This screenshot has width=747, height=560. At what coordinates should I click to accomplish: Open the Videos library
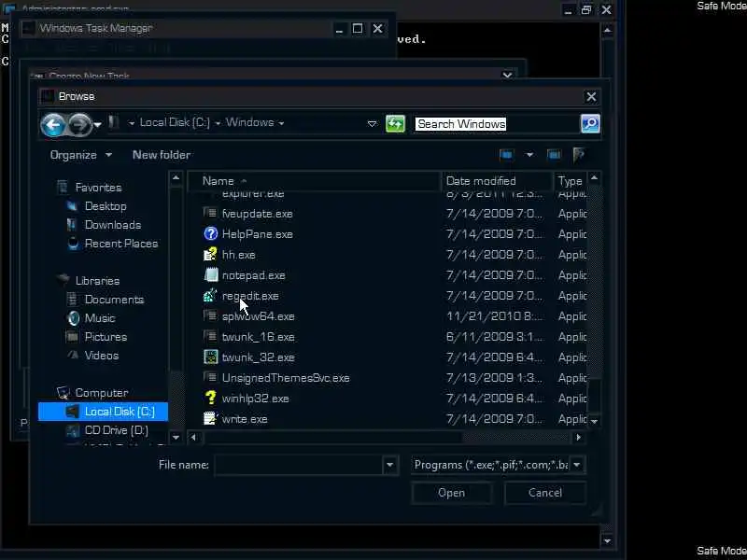102,356
